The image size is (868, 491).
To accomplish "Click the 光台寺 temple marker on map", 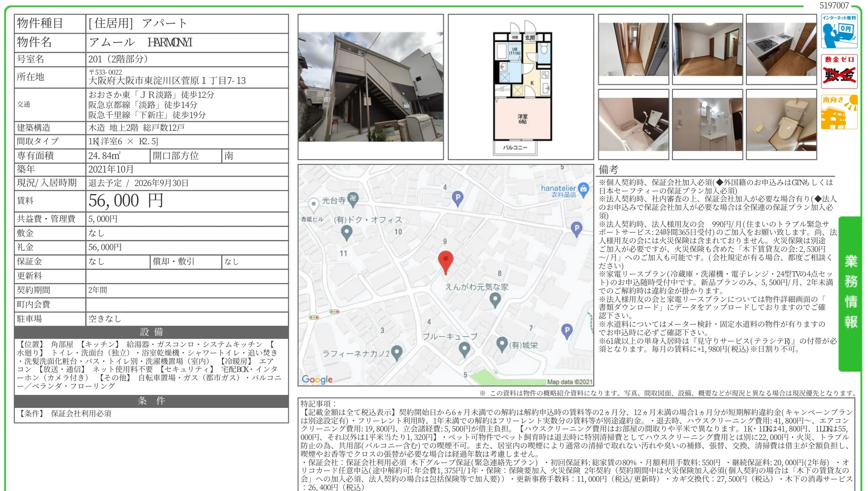I will pos(353,199).
